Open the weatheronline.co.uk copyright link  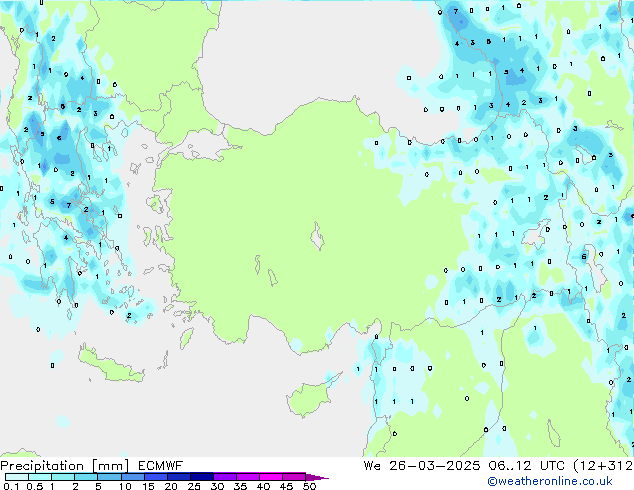(550, 481)
